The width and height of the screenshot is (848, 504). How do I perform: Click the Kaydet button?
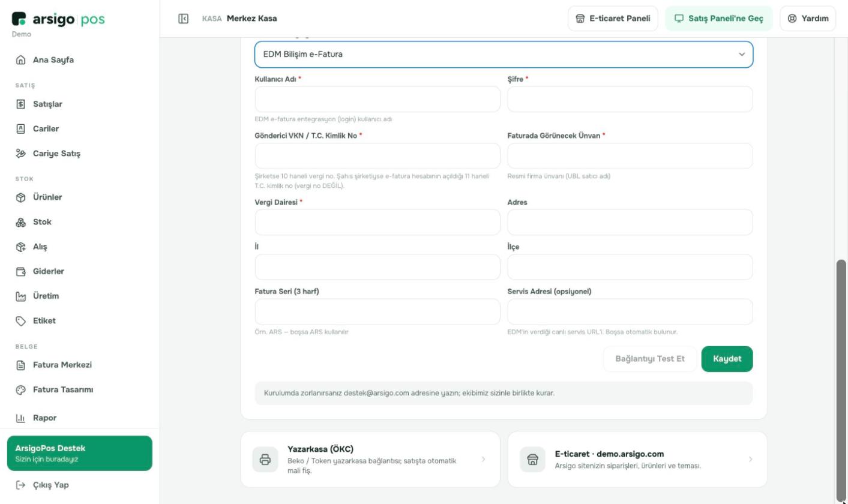(727, 359)
